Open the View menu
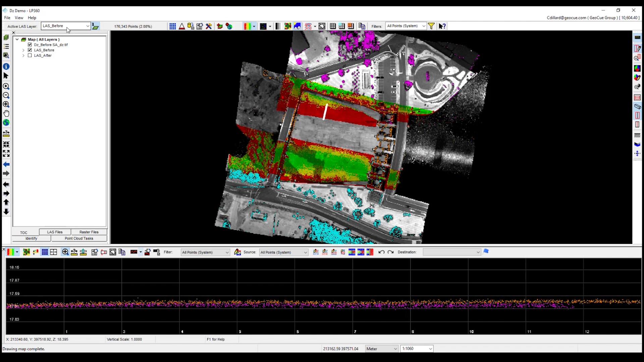 click(x=19, y=18)
